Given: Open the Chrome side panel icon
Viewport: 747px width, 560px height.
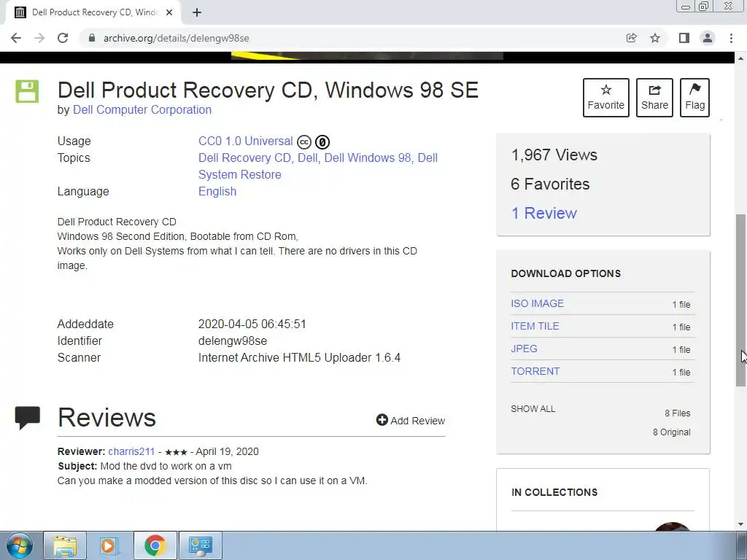Looking at the screenshot, I should (684, 38).
